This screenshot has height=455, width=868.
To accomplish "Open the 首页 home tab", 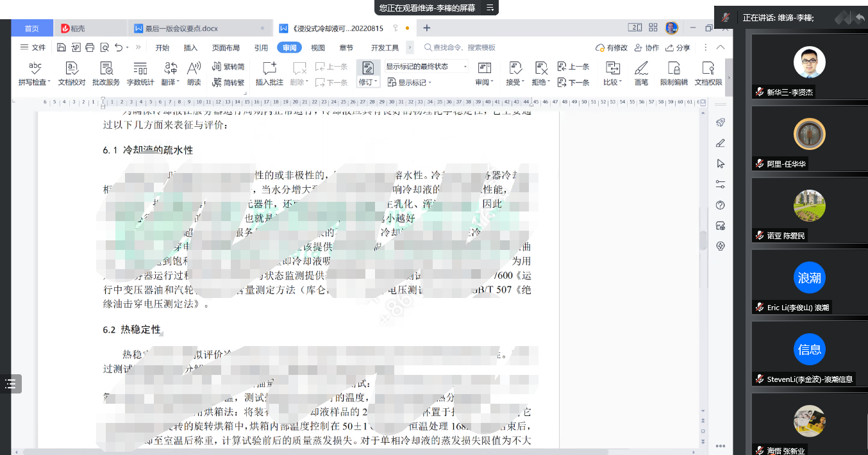I will (32, 28).
